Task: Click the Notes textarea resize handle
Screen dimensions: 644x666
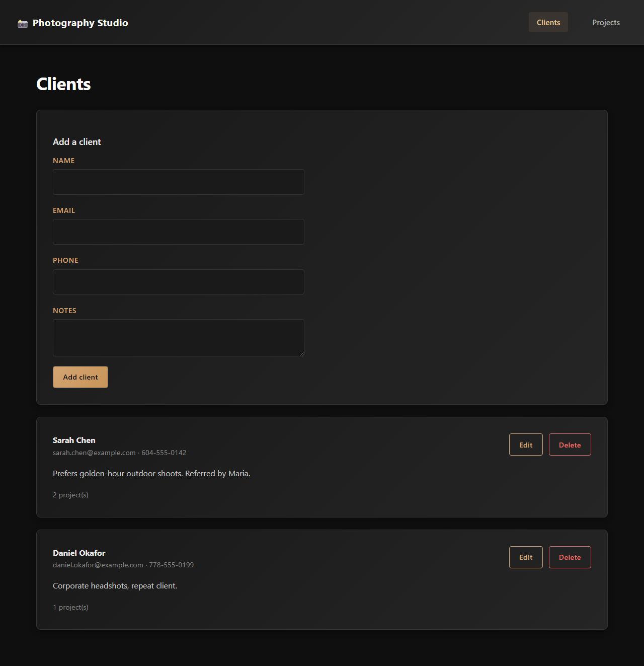Action: tap(301, 353)
